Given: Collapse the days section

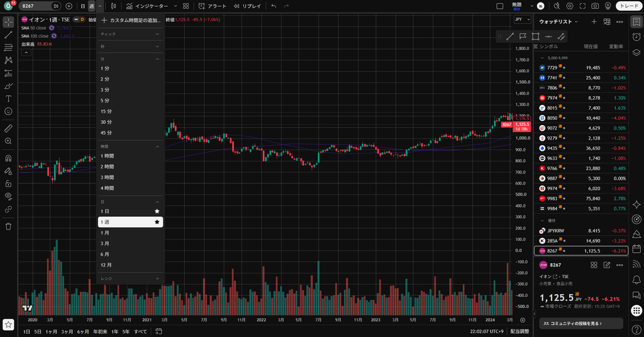Looking at the screenshot, I should coord(131,202).
